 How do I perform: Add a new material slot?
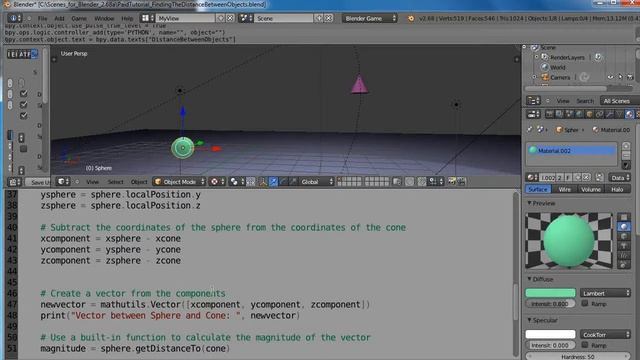tap(626, 146)
